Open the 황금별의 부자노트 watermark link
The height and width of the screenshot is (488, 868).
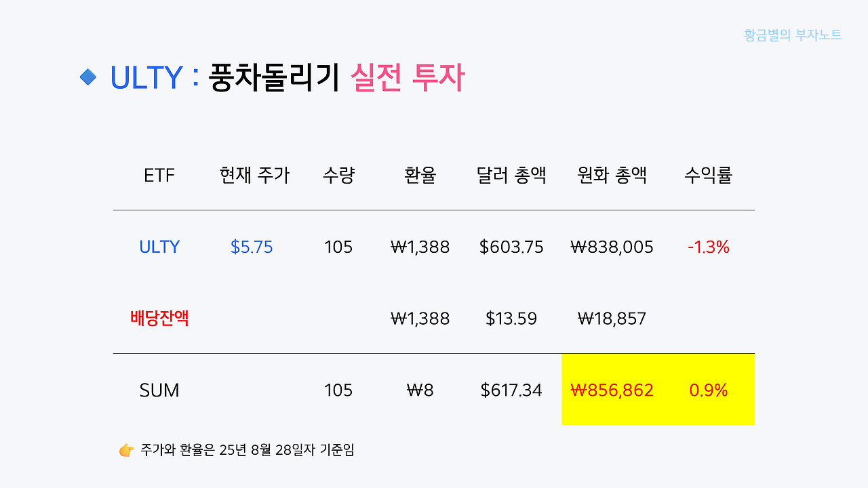point(793,35)
